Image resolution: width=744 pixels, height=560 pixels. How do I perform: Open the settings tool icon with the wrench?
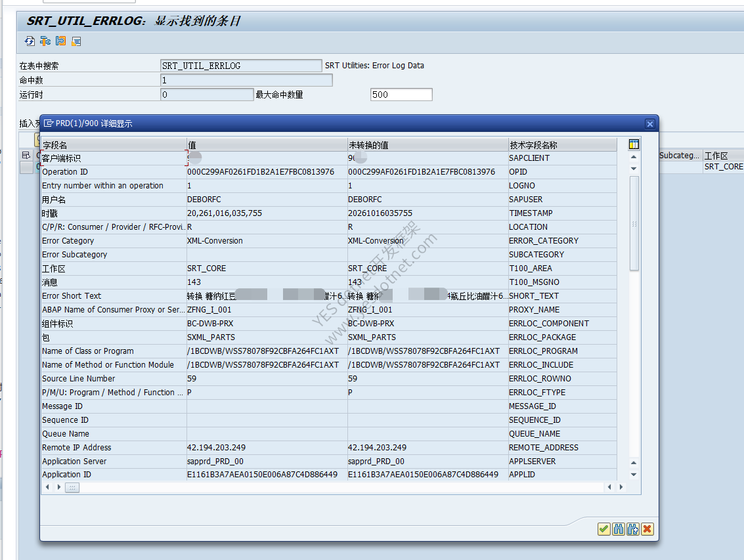click(x=45, y=41)
